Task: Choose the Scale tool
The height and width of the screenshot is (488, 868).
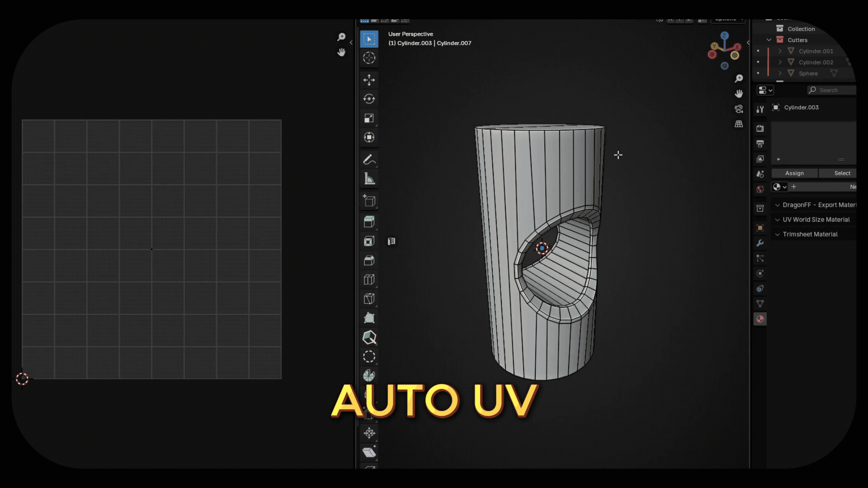Action: tap(369, 118)
